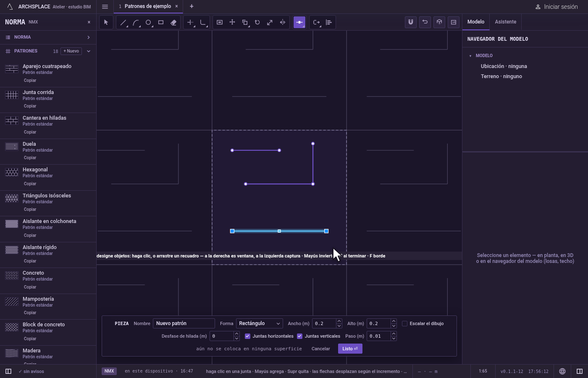This screenshot has width=588, height=378.
Task: Select the Modelo tab
Action: coord(476,22)
